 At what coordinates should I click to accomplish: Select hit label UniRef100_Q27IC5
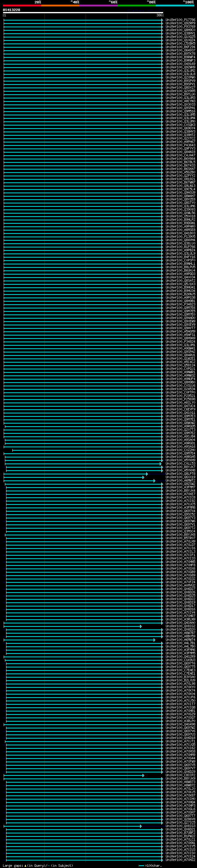coord(180,822)
